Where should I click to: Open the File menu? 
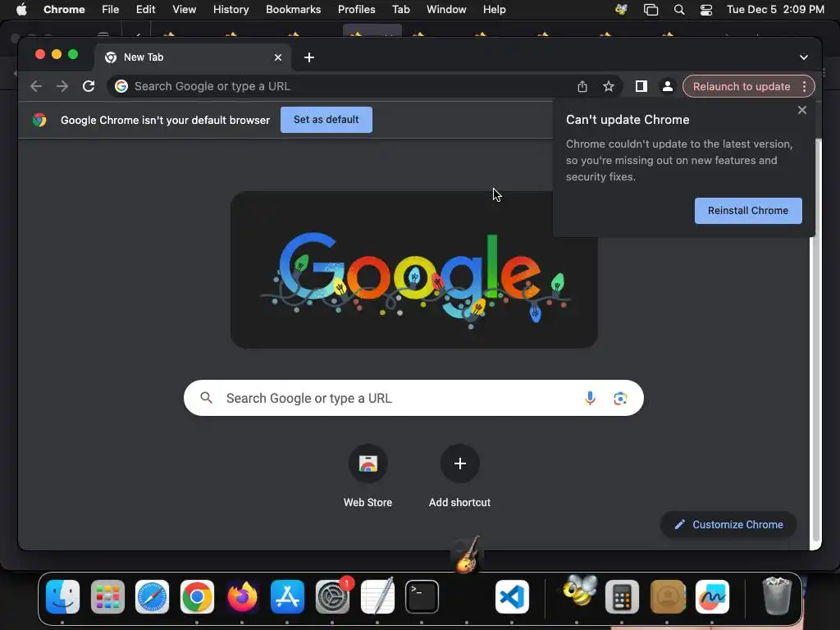click(111, 9)
